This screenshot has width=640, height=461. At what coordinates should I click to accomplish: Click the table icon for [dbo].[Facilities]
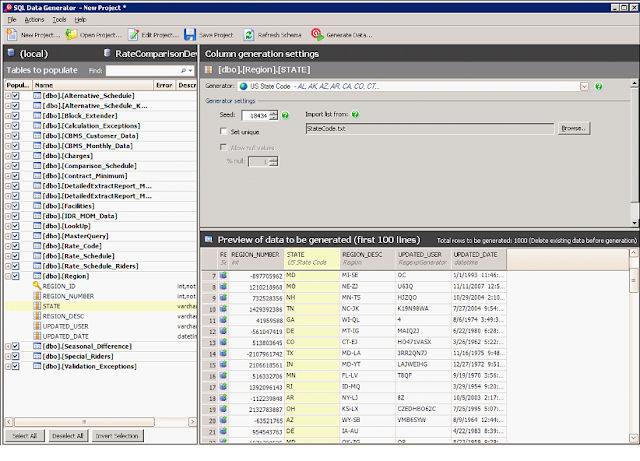point(37,206)
